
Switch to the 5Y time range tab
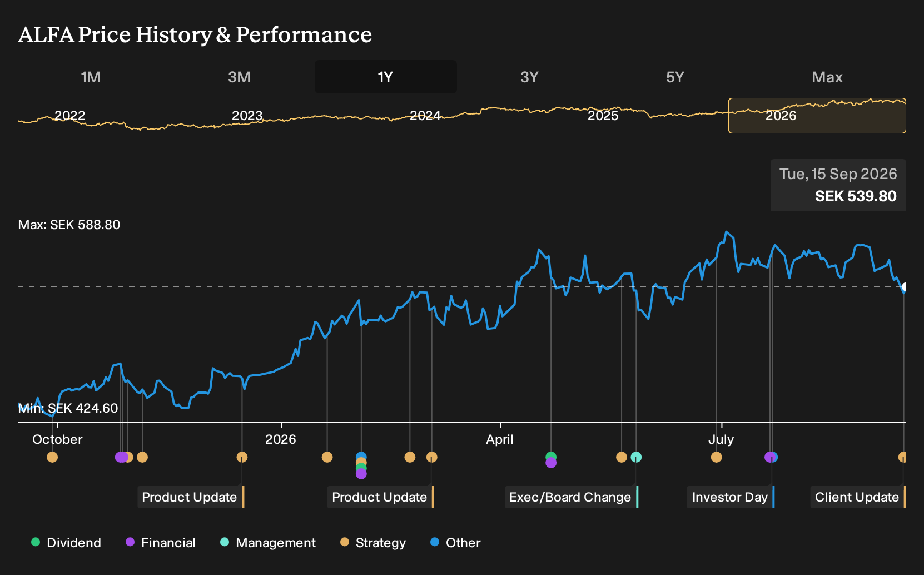[x=675, y=77]
